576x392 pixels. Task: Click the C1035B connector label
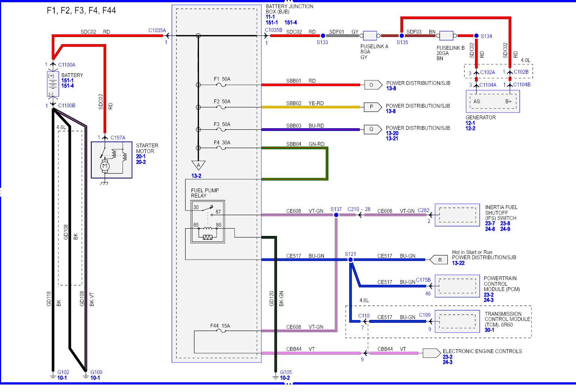click(274, 30)
